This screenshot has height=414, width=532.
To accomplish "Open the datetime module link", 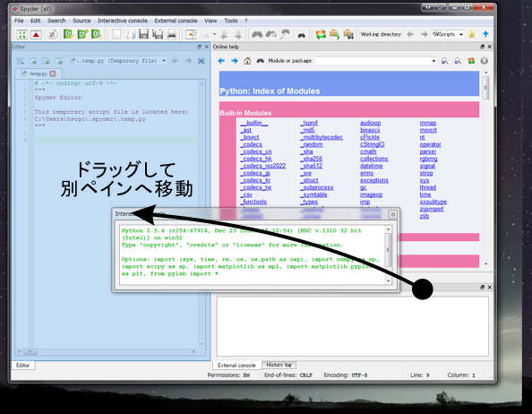I will pos(371,166).
